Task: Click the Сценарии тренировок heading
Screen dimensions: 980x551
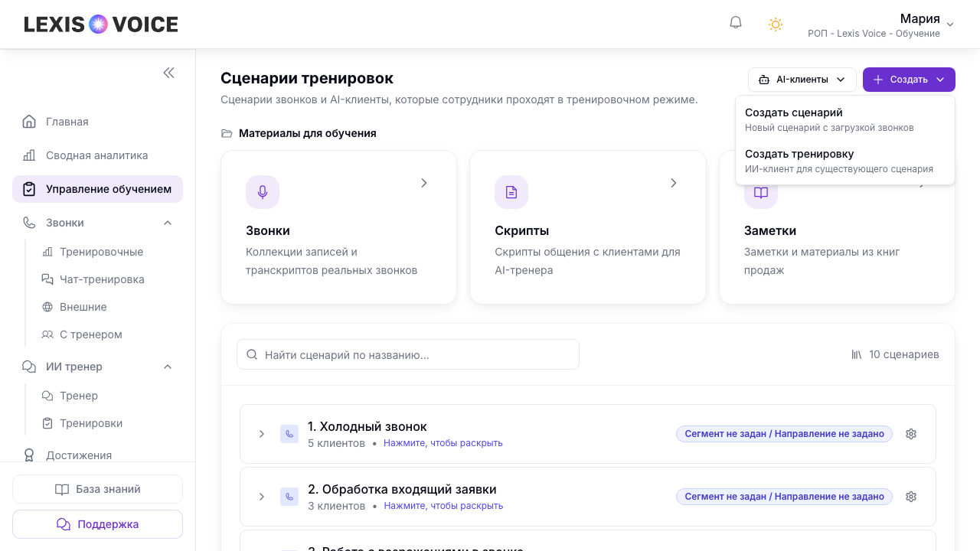Action: pos(307,78)
